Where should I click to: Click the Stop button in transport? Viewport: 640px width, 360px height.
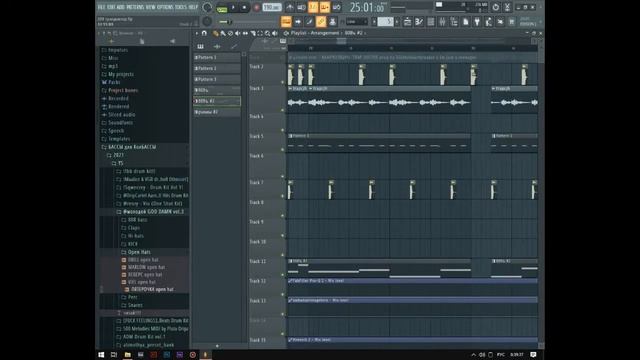pos(244,7)
